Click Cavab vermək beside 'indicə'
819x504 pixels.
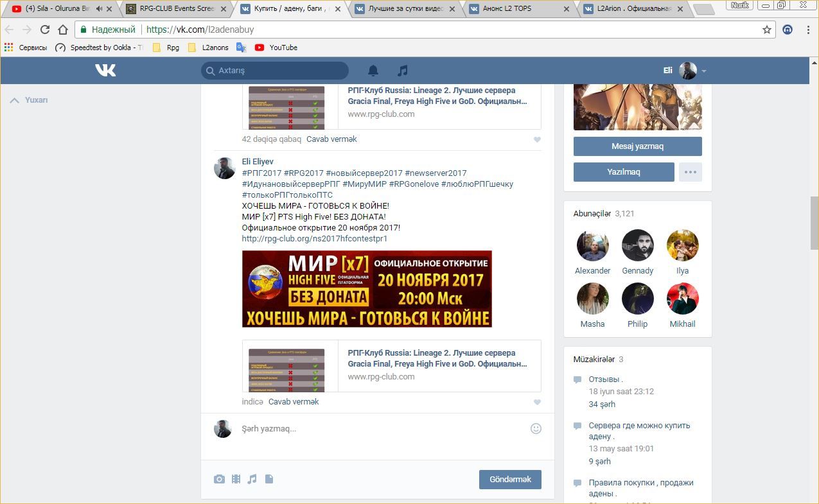(294, 402)
